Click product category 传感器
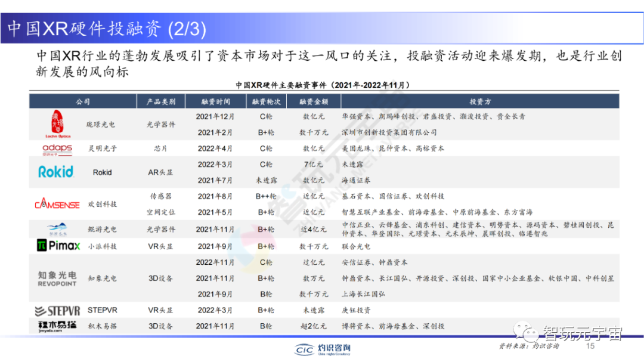 click(x=160, y=196)
